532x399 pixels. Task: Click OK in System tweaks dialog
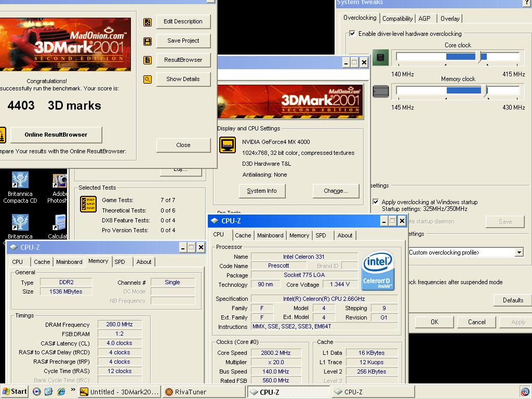[434, 322]
